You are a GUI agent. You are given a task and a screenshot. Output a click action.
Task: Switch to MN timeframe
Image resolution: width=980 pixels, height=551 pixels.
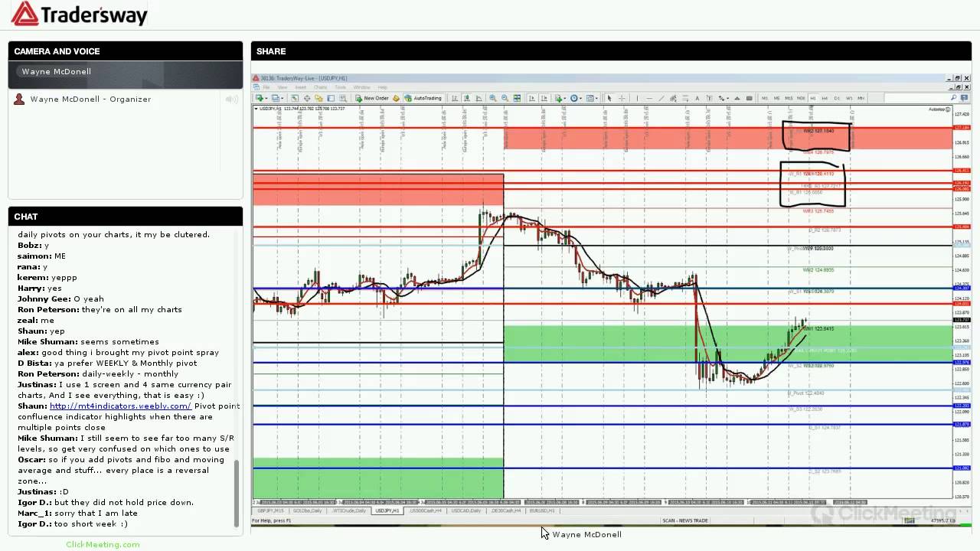pos(861,98)
